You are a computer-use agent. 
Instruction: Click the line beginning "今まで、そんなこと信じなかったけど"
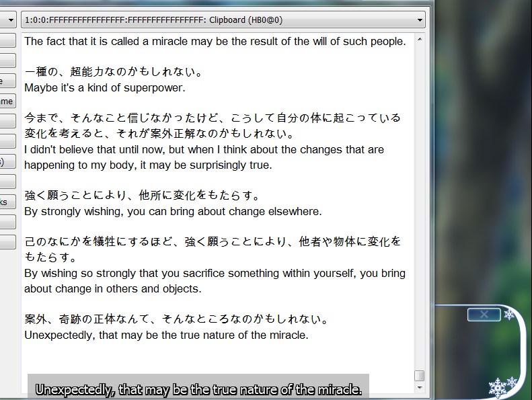(213, 118)
